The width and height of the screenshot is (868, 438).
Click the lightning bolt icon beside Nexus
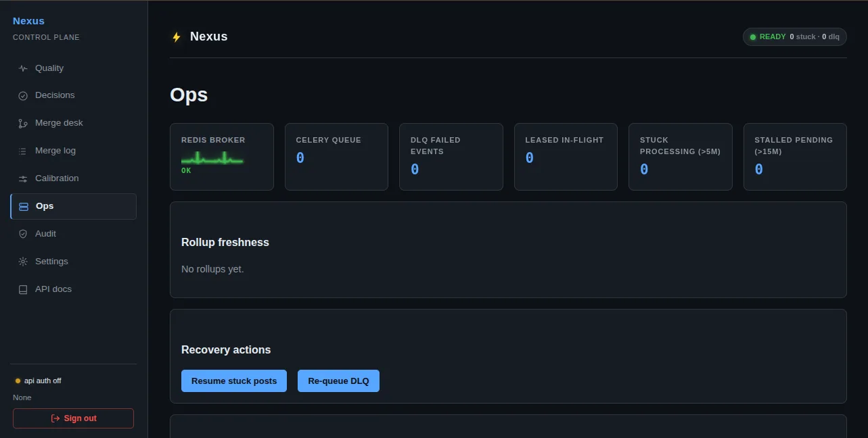pyautogui.click(x=177, y=37)
